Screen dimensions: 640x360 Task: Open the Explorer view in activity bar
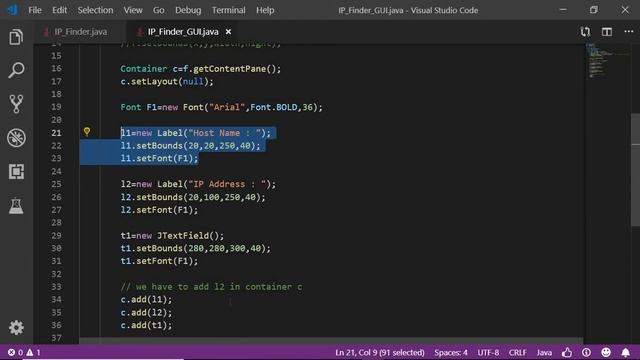coord(16,37)
